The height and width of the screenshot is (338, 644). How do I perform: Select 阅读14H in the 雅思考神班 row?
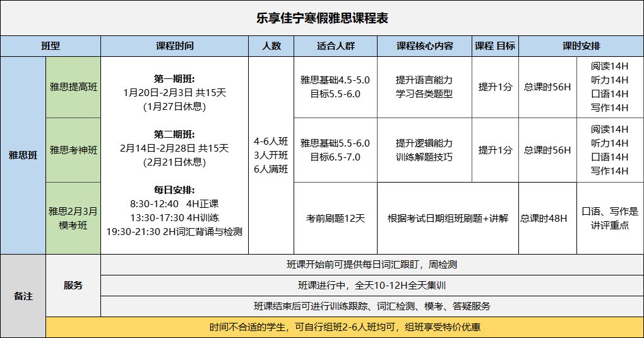[x=609, y=130]
